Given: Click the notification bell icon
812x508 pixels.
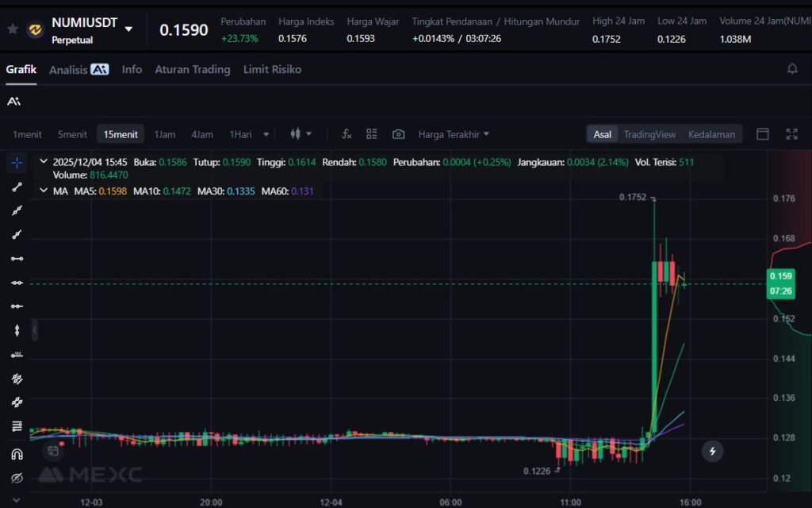Looking at the screenshot, I should tap(791, 69).
